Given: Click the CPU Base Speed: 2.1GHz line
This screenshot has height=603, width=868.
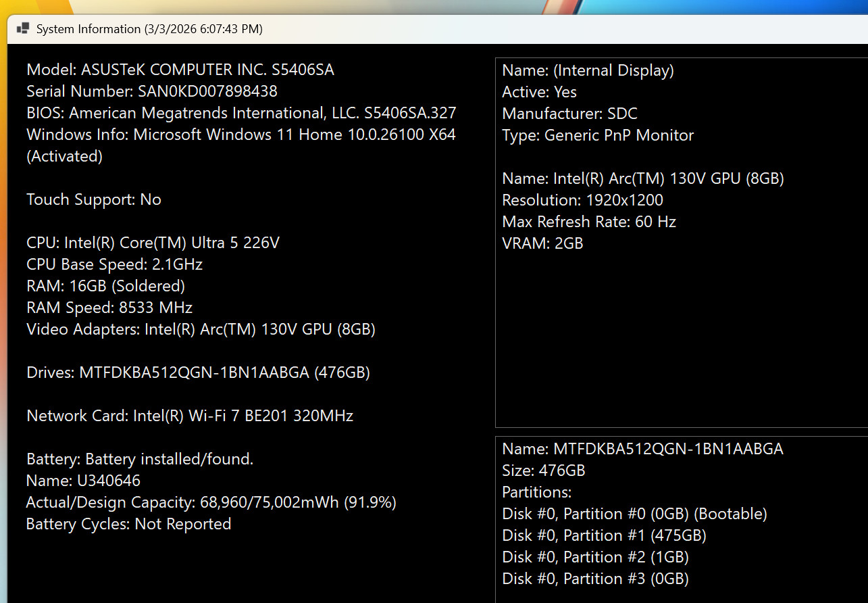Looking at the screenshot, I should coord(115,264).
